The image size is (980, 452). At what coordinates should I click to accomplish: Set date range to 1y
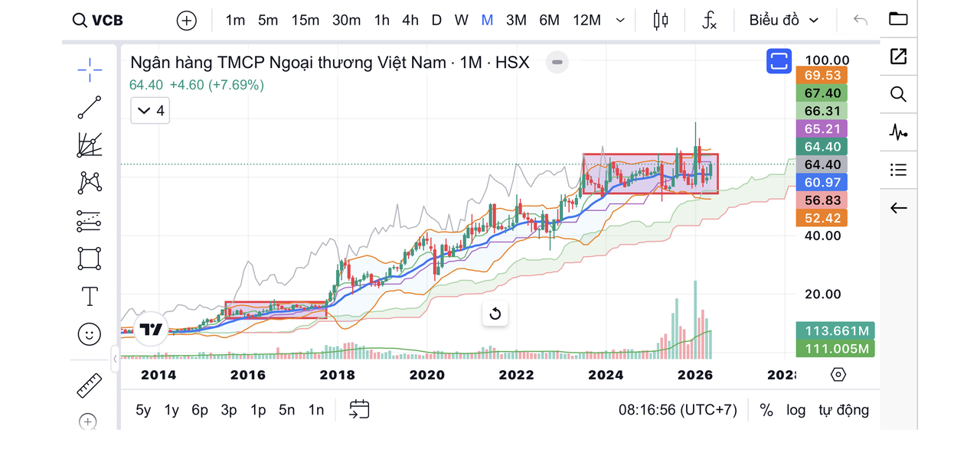pyautogui.click(x=171, y=410)
